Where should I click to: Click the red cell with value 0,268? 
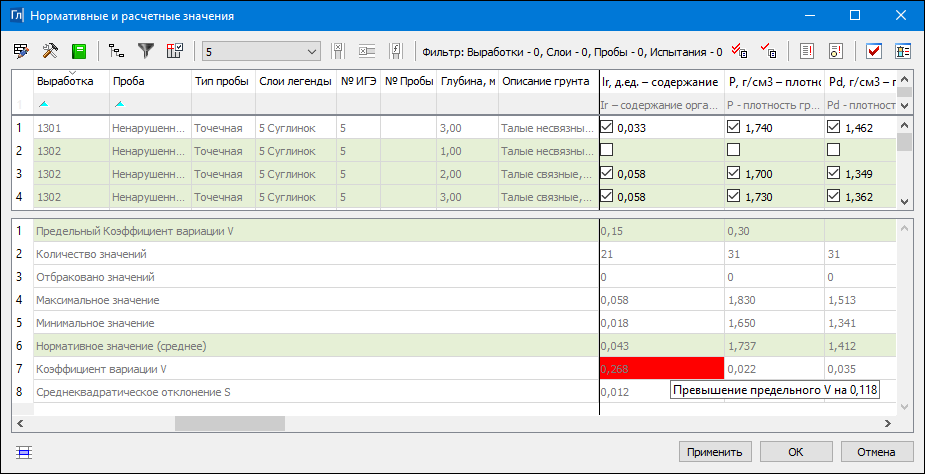coord(661,370)
